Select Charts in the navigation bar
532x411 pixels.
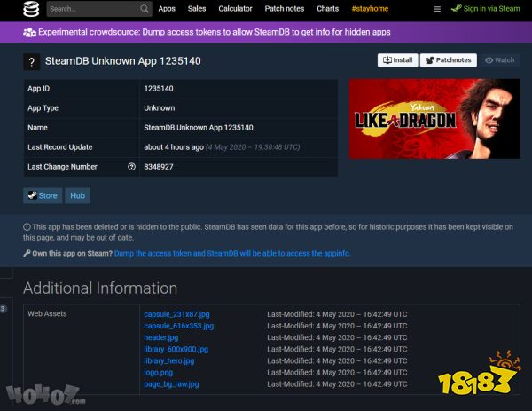[x=327, y=9]
